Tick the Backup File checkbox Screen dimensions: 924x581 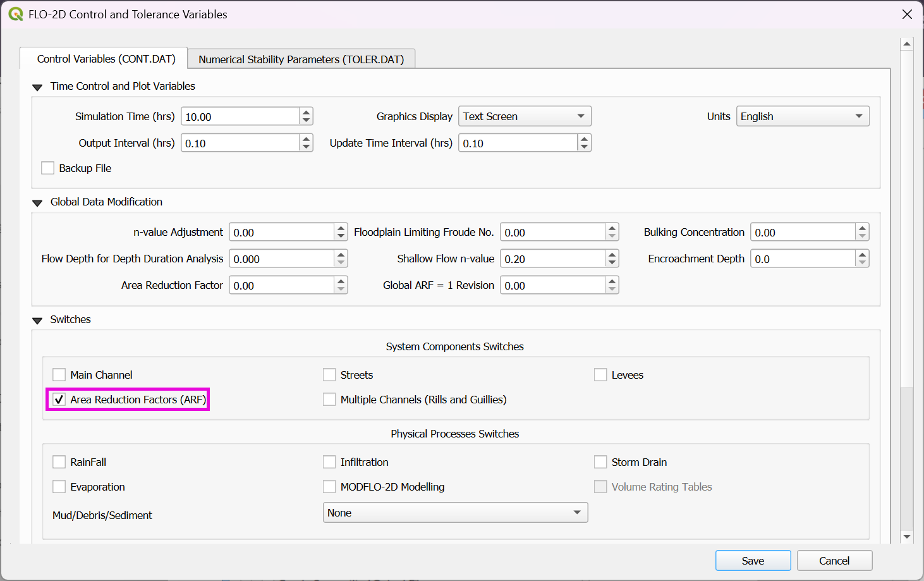coord(48,168)
